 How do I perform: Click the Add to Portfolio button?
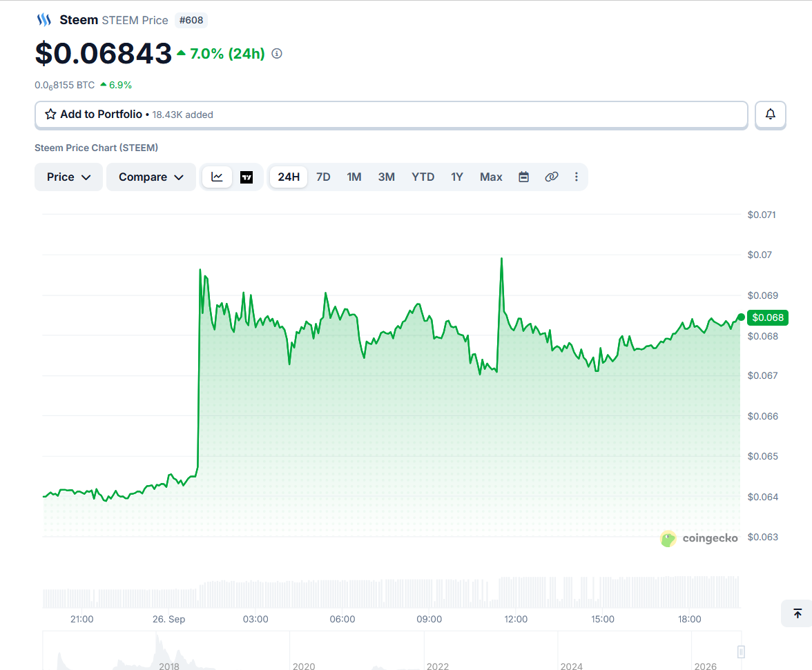[391, 115]
